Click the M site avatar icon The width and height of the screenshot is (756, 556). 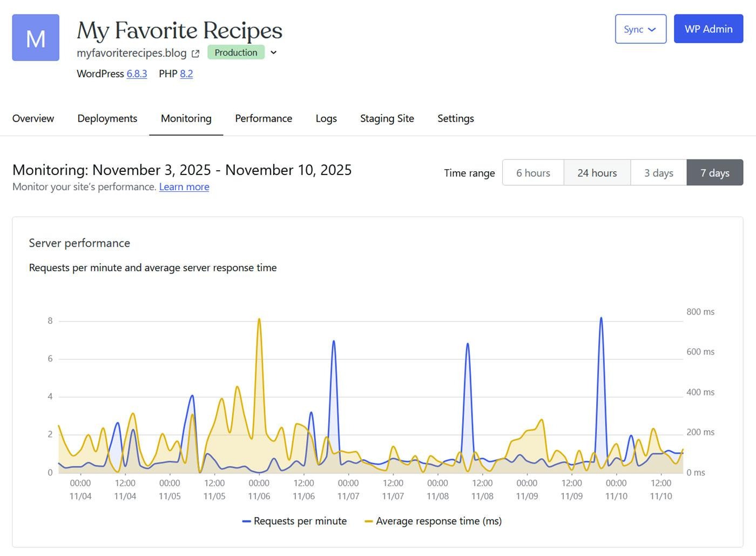coord(36,38)
